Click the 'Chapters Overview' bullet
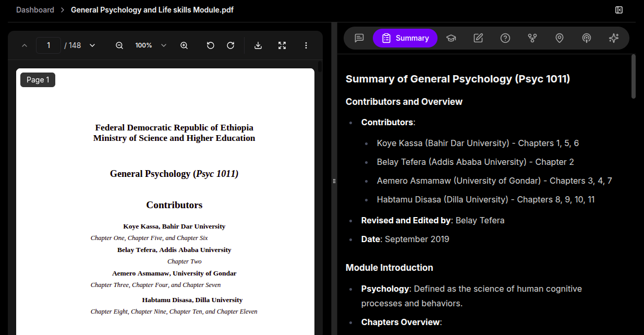 (402, 322)
